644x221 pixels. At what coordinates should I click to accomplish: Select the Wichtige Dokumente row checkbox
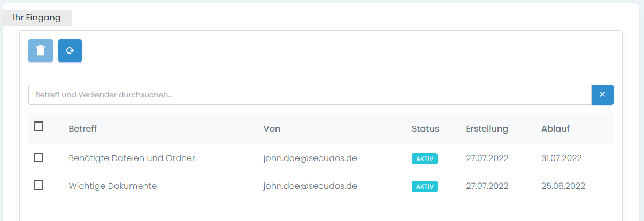tap(39, 186)
